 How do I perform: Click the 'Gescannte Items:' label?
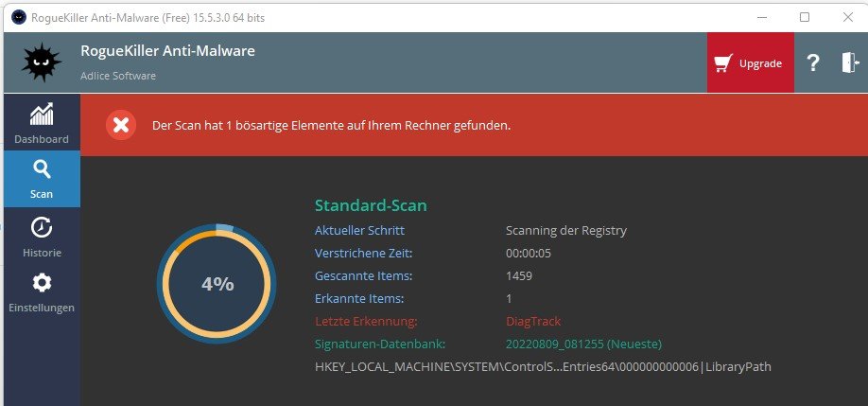pyautogui.click(x=364, y=275)
